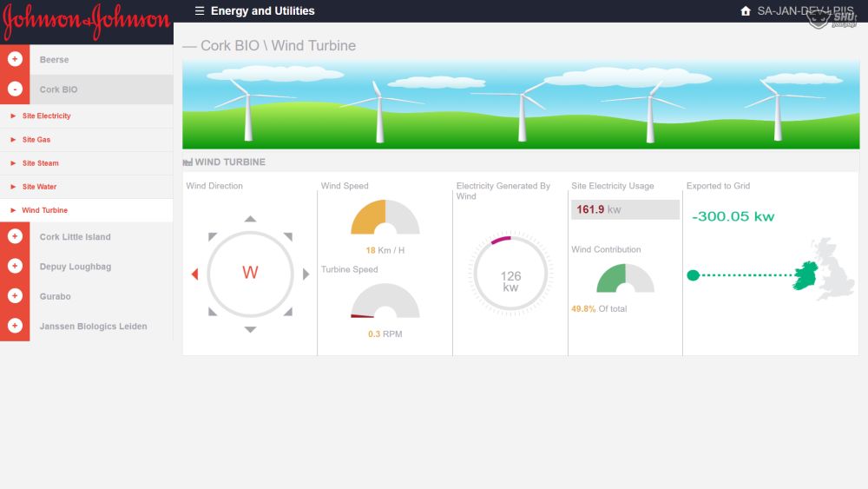This screenshot has width=868, height=489.
Task: Open the hamburger menu next to Energy and Utilities
Action: (x=200, y=11)
